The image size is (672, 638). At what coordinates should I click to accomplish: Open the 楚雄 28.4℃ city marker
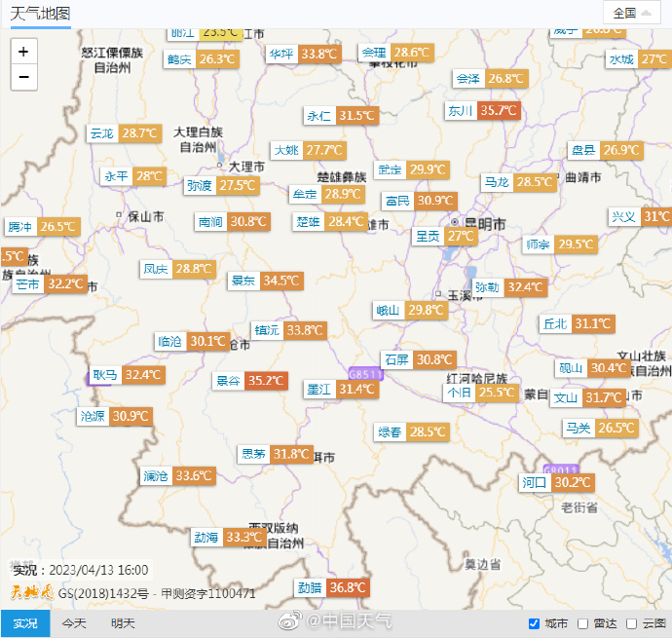[330, 221]
